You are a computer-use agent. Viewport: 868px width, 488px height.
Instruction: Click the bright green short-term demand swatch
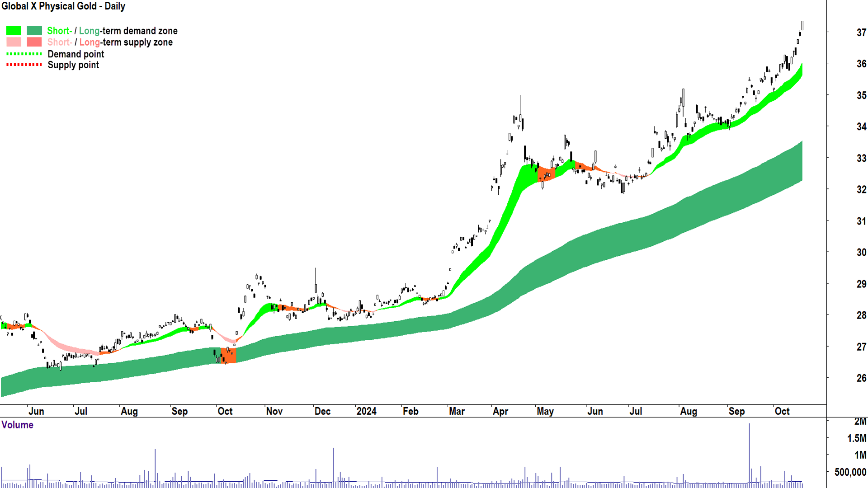[x=14, y=31]
